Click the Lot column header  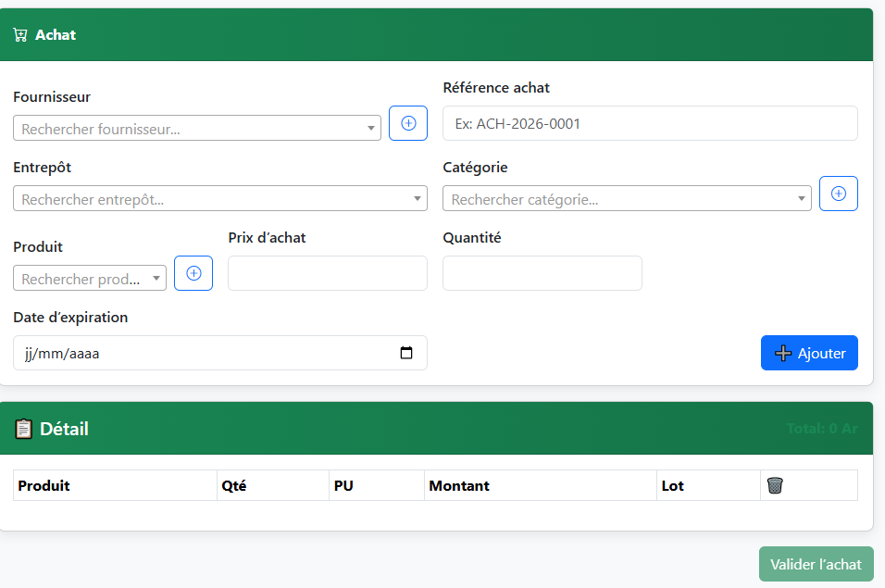point(673,485)
